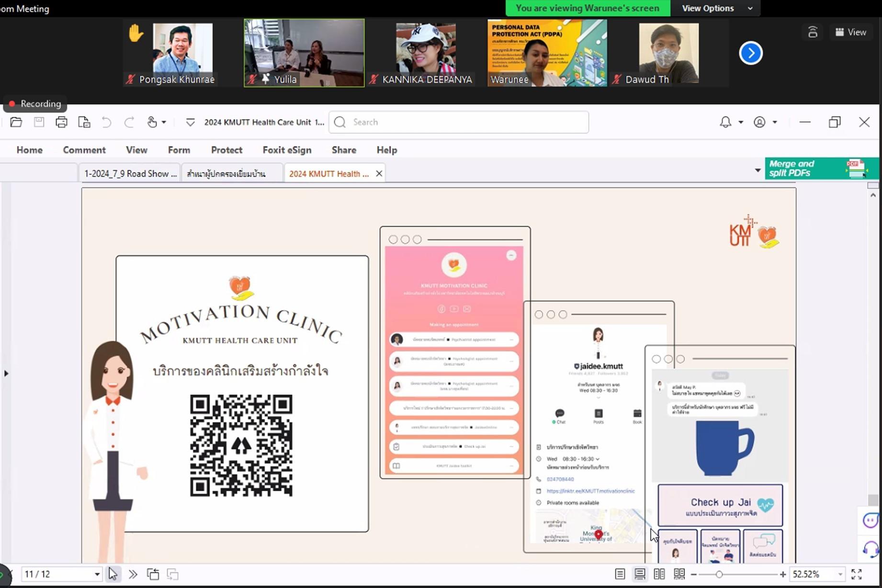Open the Help ribbon tab
882x588 pixels.
(x=387, y=150)
